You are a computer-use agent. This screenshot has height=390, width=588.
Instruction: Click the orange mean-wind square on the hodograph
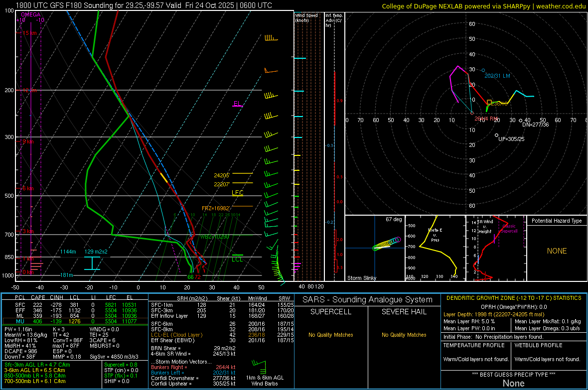point(489,102)
